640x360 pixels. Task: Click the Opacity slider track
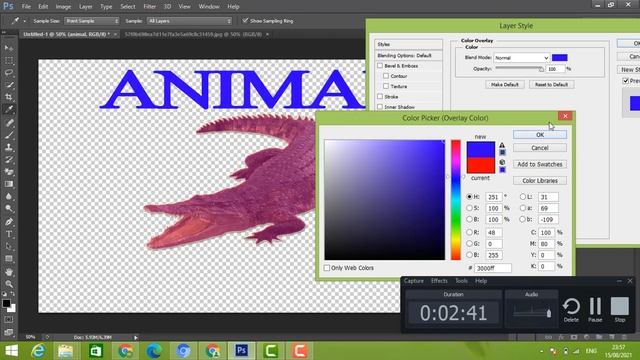[520, 69]
